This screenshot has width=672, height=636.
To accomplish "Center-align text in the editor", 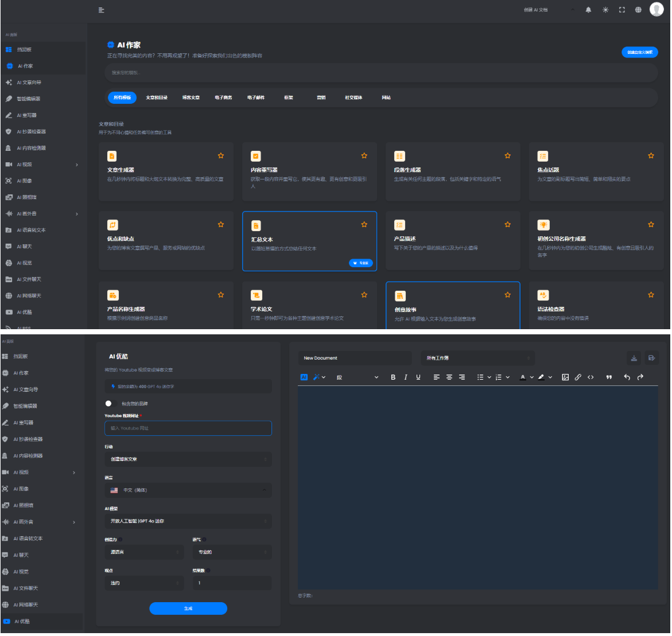I will (449, 377).
